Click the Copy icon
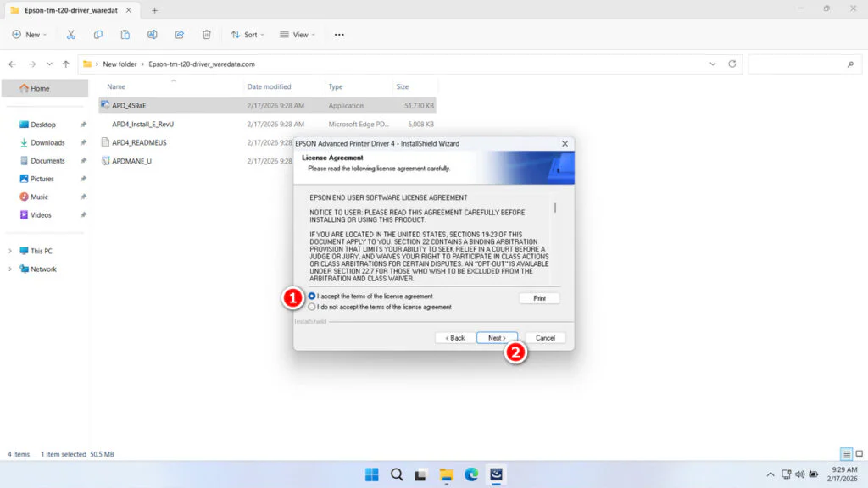 click(97, 34)
